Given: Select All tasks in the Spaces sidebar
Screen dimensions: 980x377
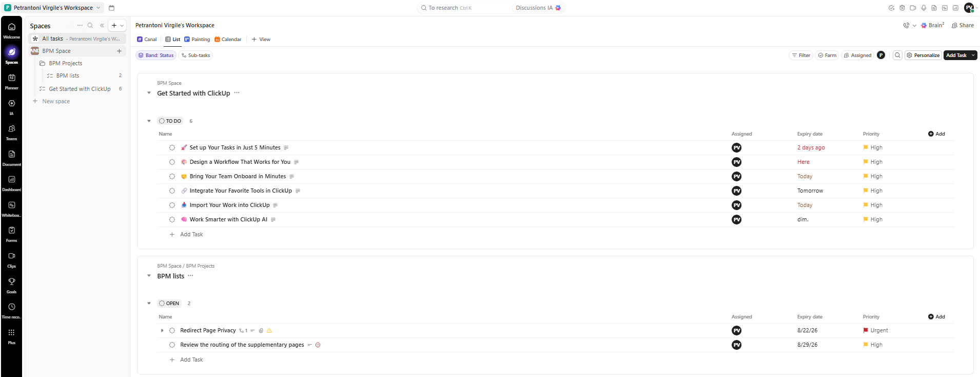Looking at the screenshot, I should click(77, 39).
